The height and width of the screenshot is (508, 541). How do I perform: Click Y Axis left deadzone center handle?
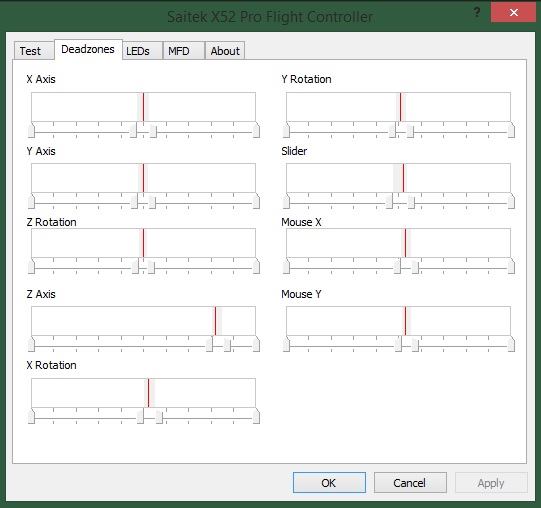pos(134,202)
